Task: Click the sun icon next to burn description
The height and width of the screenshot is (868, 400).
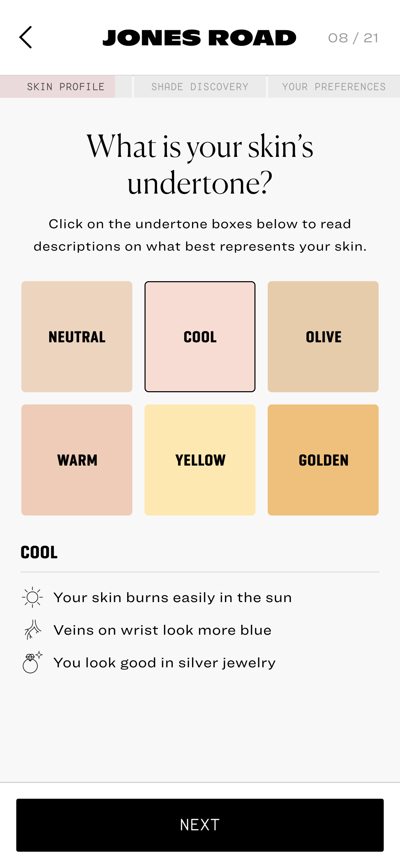Action: [x=32, y=597]
